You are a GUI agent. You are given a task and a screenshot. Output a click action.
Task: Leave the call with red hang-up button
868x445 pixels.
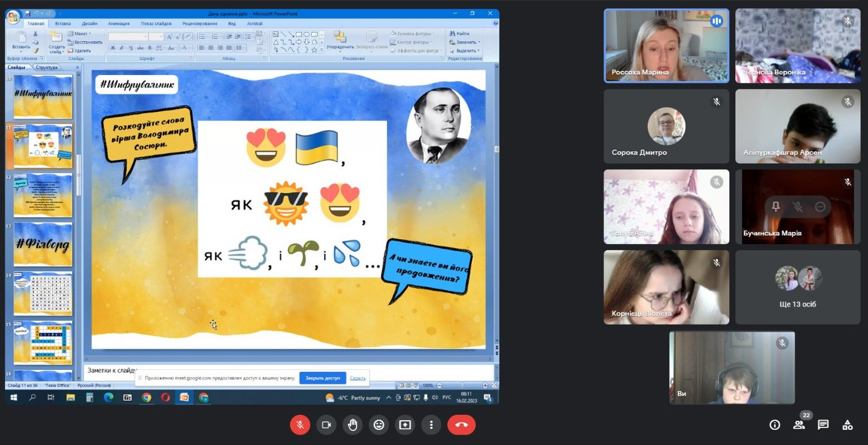pyautogui.click(x=461, y=425)
